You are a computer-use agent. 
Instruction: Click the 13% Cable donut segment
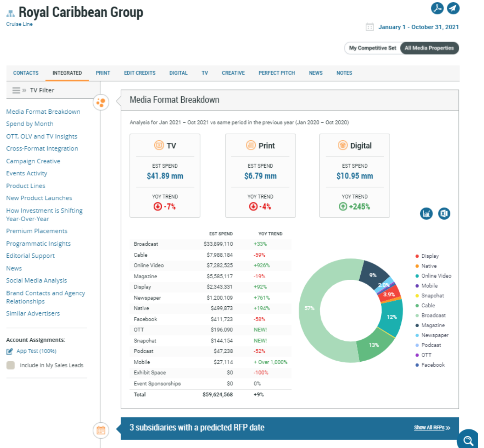pos(374,345)
